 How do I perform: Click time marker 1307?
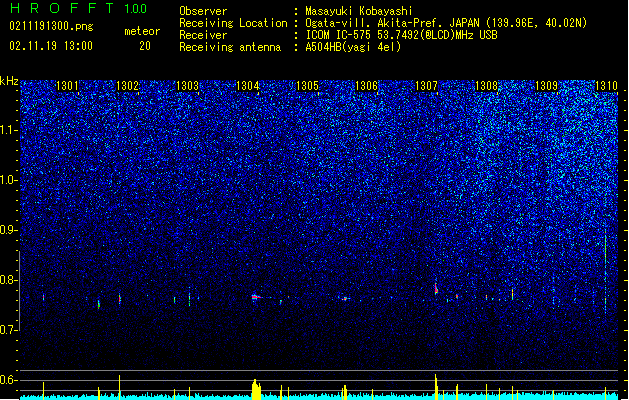pyautogui.click(x=426, y=85)
